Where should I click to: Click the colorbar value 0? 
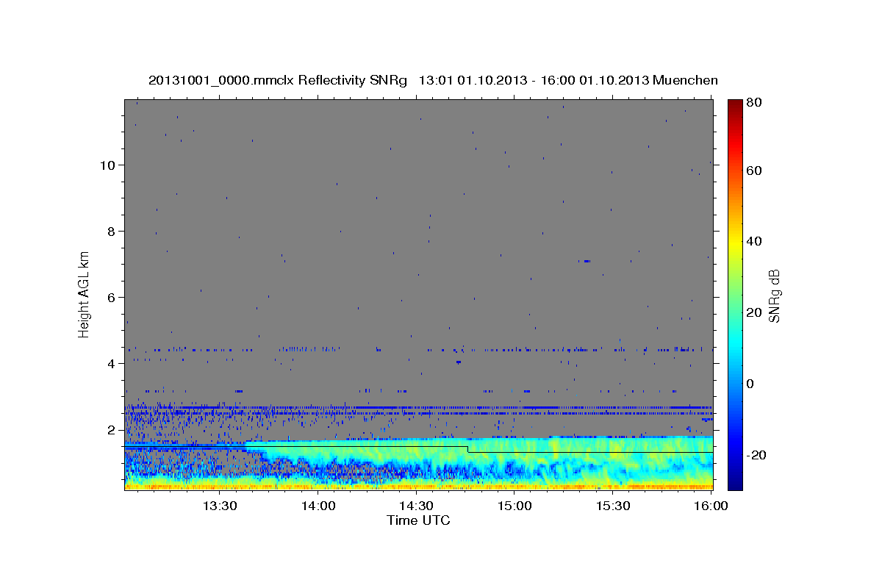coord(750,384)
